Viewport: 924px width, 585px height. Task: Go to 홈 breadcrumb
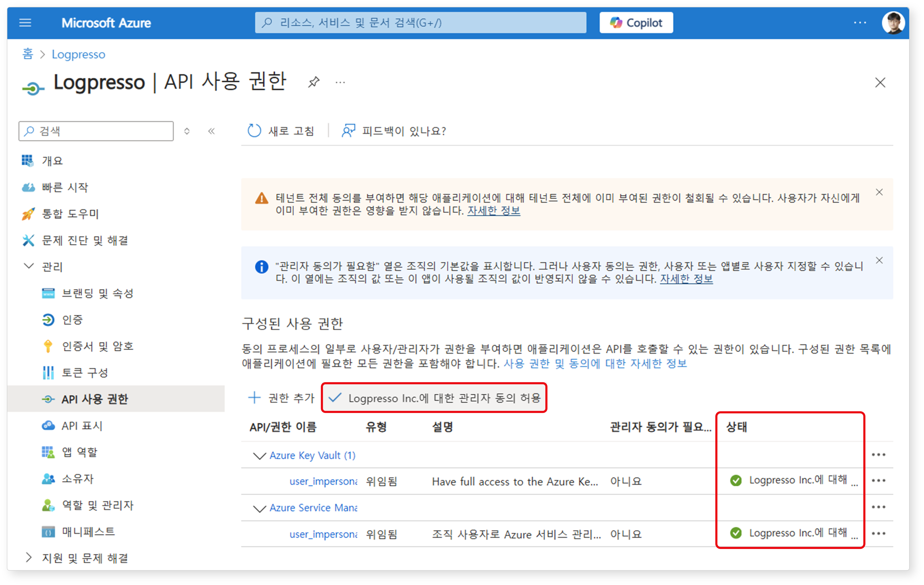click(28, 54)
